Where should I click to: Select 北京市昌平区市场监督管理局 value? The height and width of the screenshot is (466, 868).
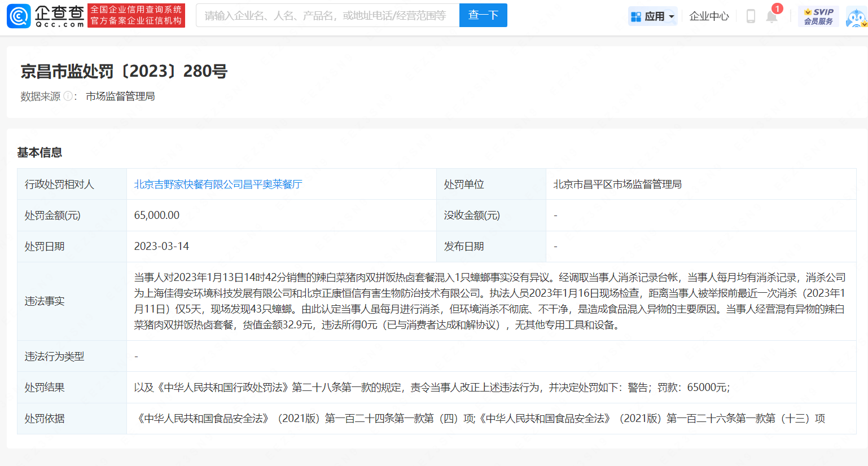(617, 184)
